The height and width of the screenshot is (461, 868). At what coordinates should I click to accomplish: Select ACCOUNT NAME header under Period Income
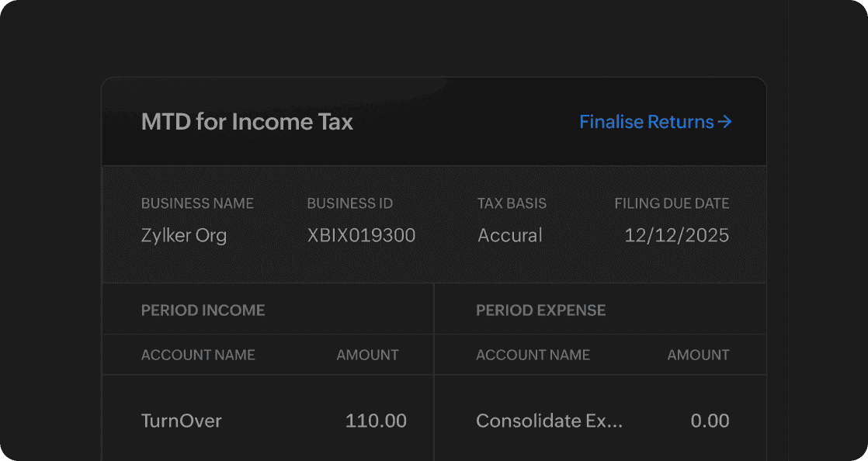[198, 355]
